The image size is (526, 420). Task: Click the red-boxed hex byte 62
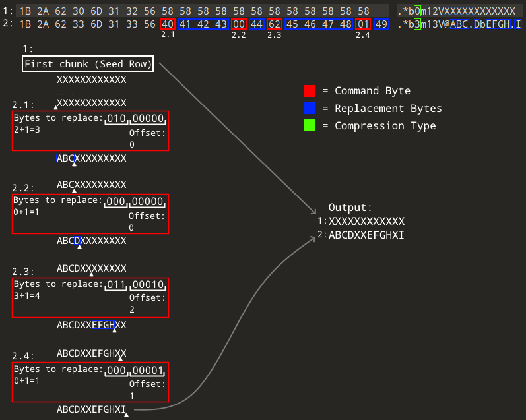[275, 24]
